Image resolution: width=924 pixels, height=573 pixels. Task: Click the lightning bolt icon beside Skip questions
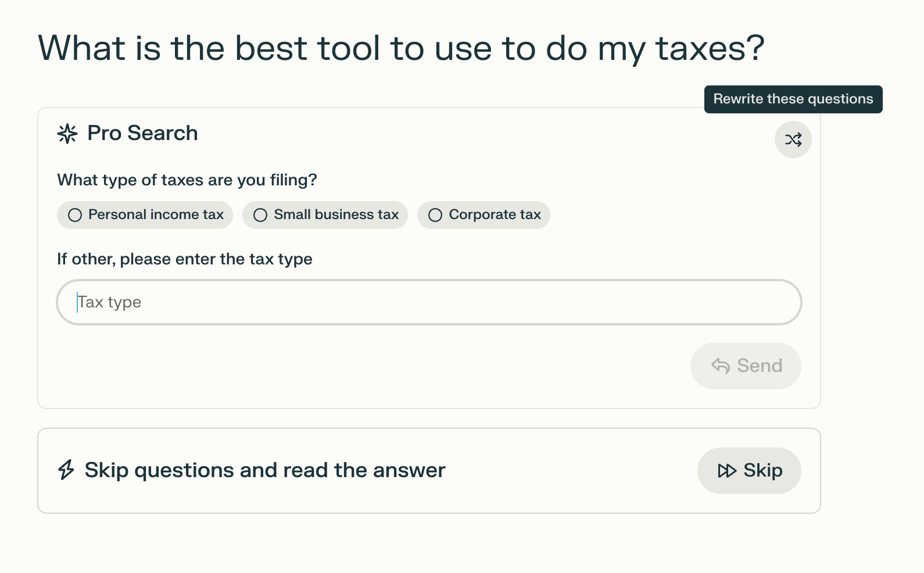[x=66, y=470]
